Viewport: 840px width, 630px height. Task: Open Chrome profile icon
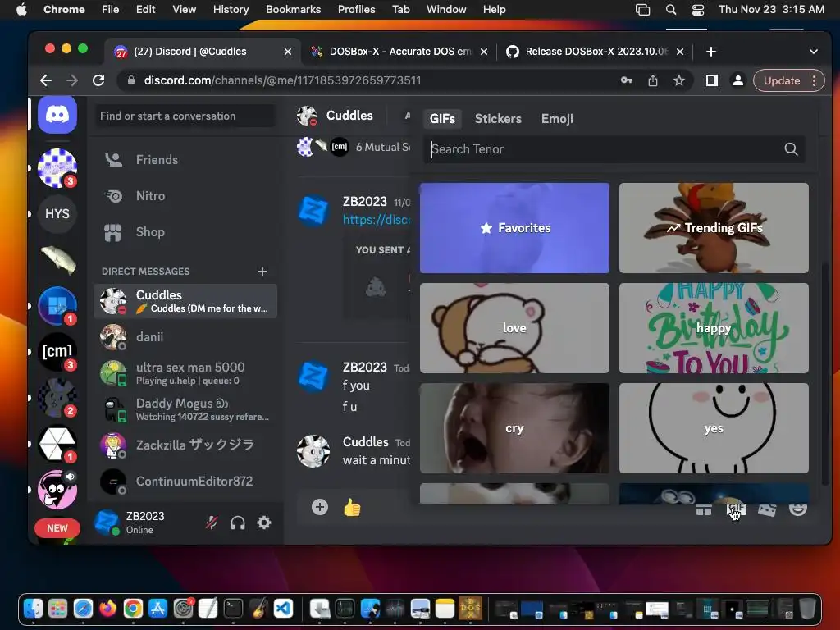tap(737, 80)
